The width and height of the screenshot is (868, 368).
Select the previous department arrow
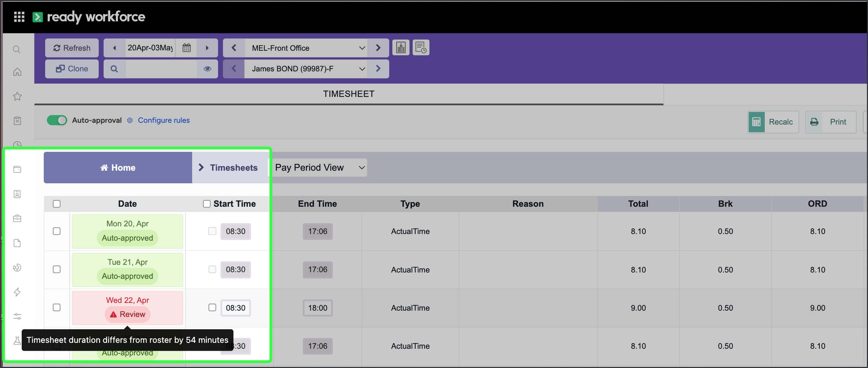click(x=234, y=48)
